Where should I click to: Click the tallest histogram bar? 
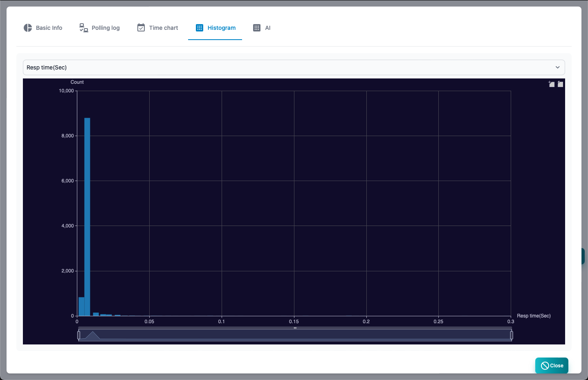(x=87, y=217)
